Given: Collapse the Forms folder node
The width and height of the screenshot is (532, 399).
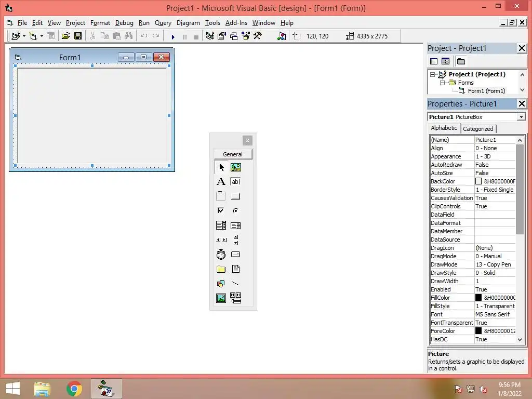Looking at the screenshot, I should tap(443, 83).
